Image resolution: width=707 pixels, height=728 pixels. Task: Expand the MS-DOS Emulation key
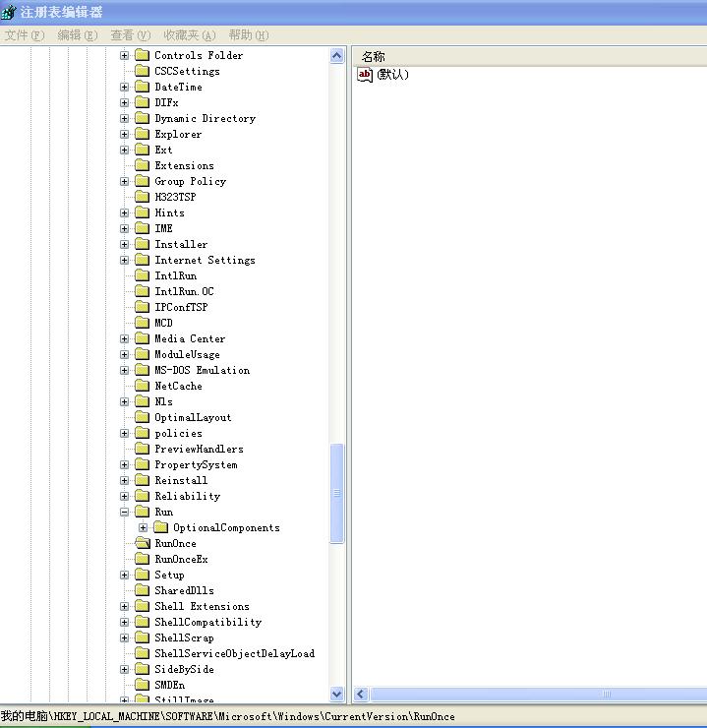[124, 370]
